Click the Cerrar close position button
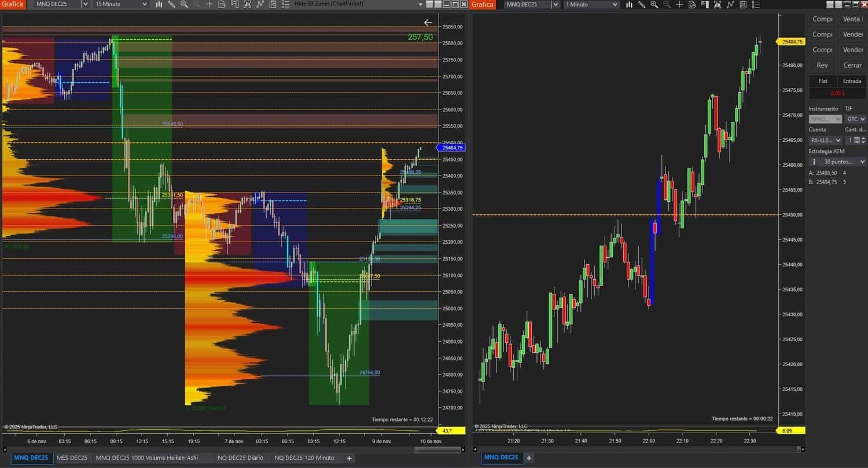Screen dimensions: 868x468 point(852,65)
